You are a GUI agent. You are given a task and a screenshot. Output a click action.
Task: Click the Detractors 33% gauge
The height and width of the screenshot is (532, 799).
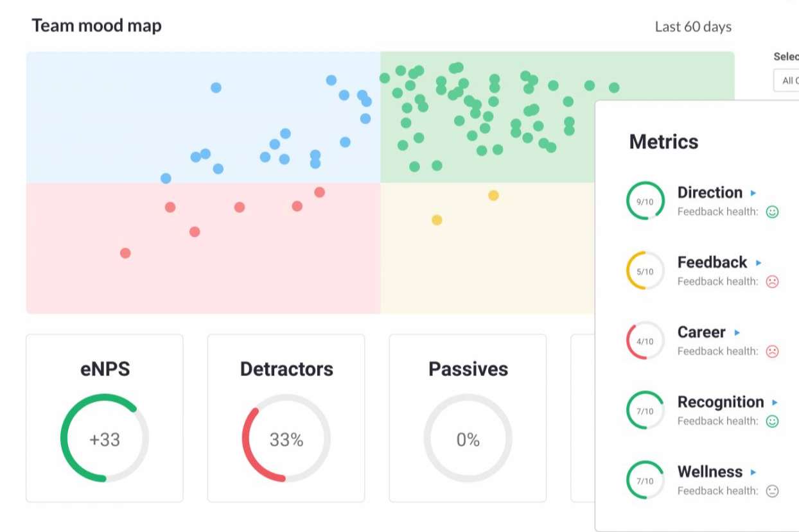pyautogui.click(x=286, y=438)
